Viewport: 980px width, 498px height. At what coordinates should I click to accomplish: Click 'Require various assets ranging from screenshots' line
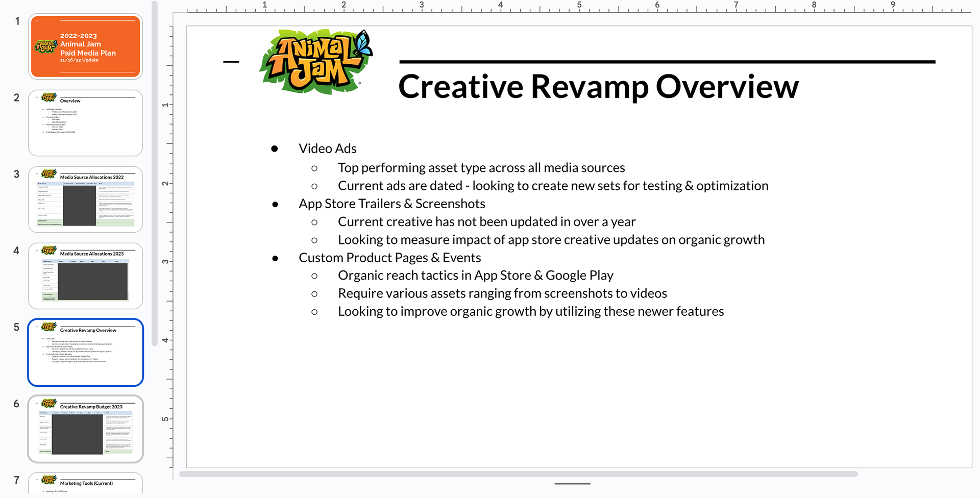coord(503,293)
